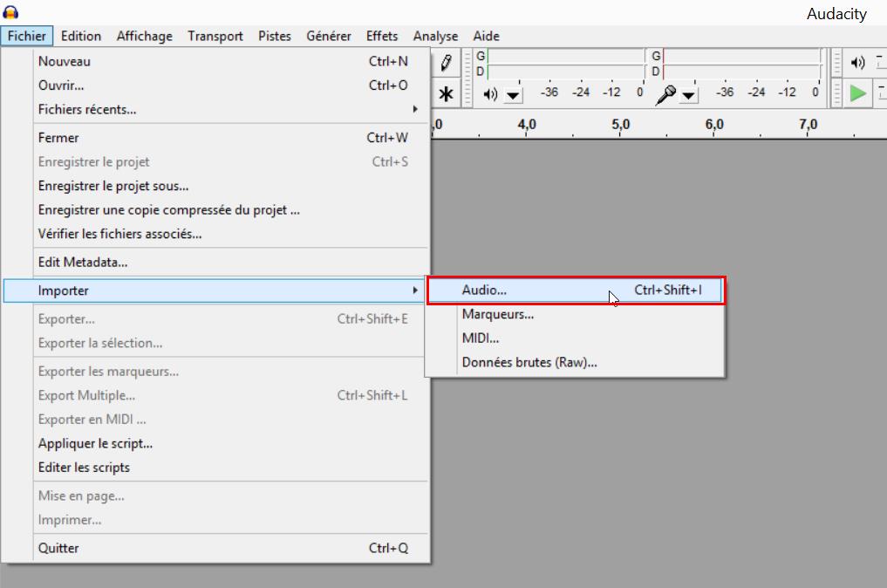The image size is (887, 588).
Task: Choose Données brutes (Raw)... import option
Action: tap(575, 362)
